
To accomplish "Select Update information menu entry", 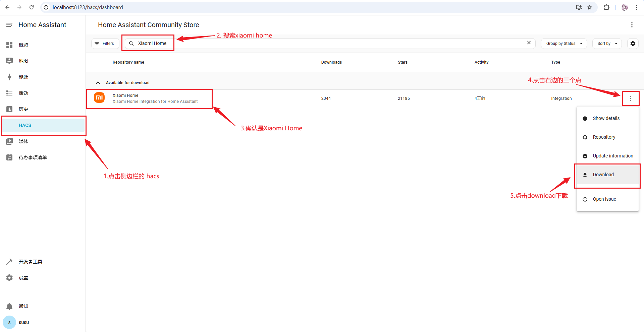I will click(x=612, y=156).
